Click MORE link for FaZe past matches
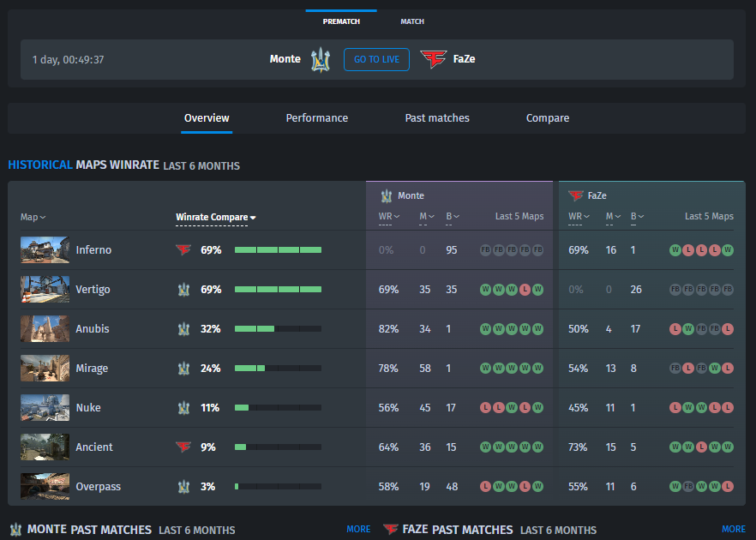The image size is (756, 540). point(734,530)
